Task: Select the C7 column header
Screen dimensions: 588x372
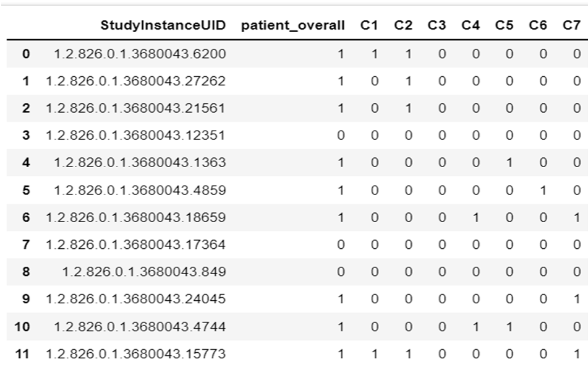Action: click(x=571, y=25)
